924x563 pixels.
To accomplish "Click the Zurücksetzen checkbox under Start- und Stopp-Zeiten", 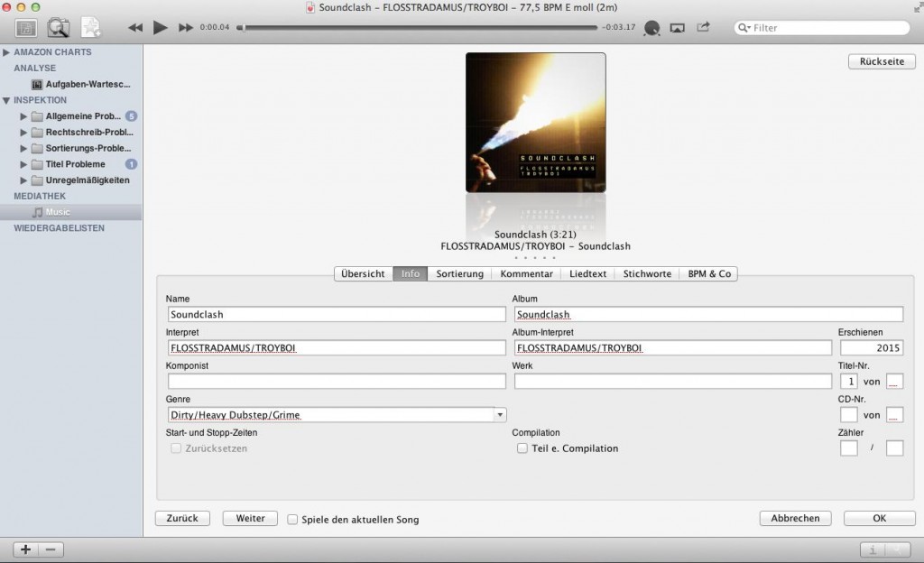I will (x=177, y=448).
